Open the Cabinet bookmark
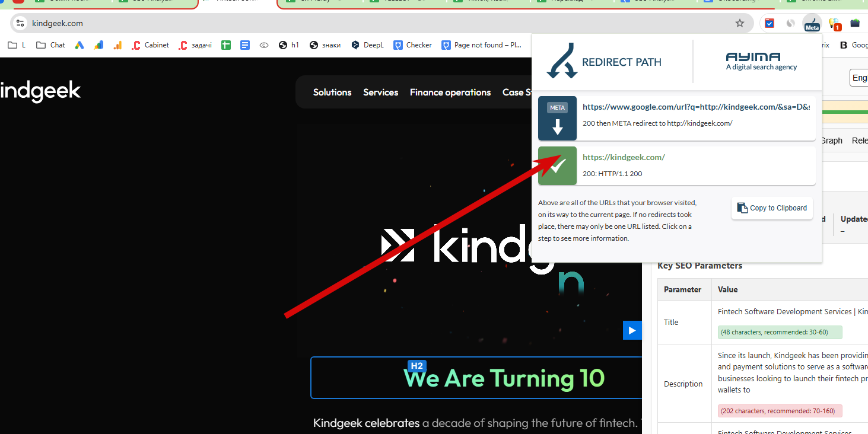This screenshot has width=868, height=434. [x=151, y=45]
